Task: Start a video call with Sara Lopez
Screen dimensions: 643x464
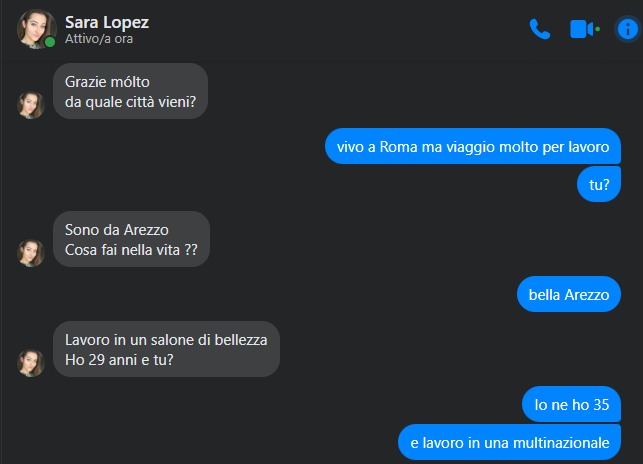Action: click(581, 29)
